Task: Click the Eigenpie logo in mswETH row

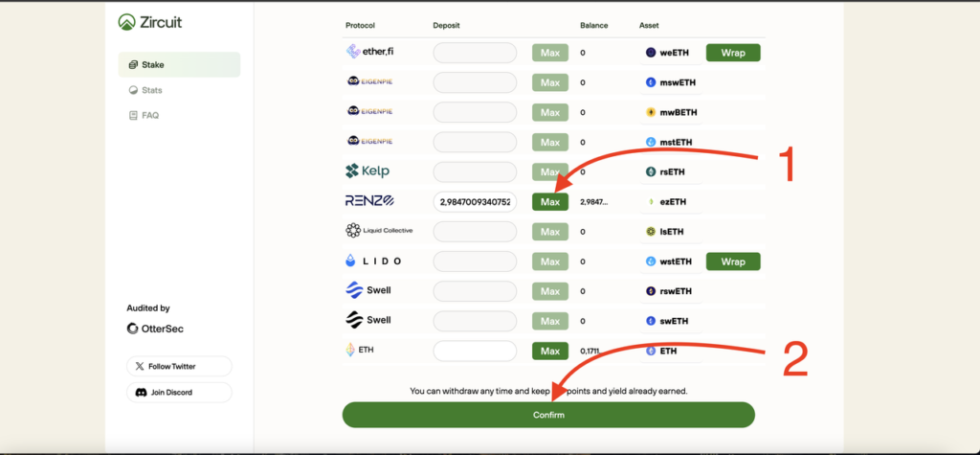Action: [x=369, y=81]
